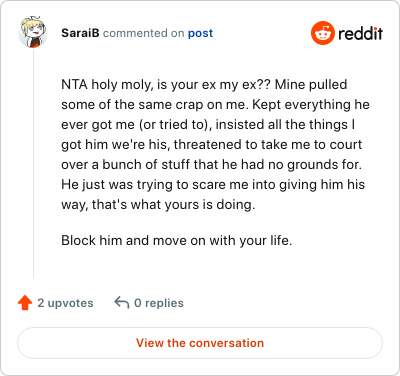Select the reddit wordmark text
Screen dimensions: 400x376
(x=360, y=33)
